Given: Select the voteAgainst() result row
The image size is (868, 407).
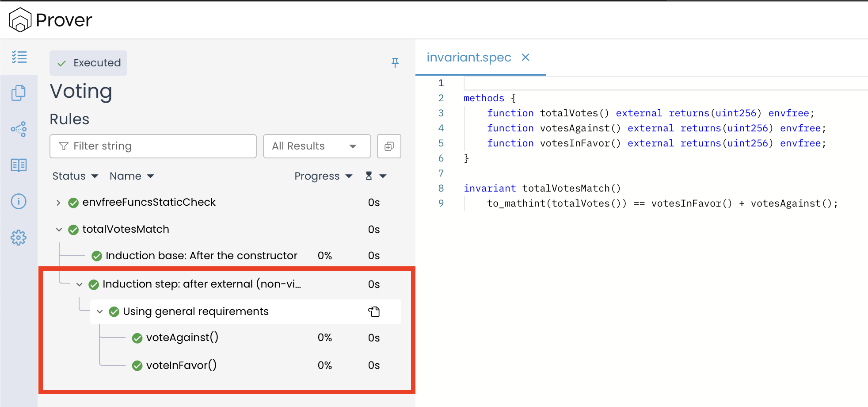Looking at the screenshot, I should 182,338.
